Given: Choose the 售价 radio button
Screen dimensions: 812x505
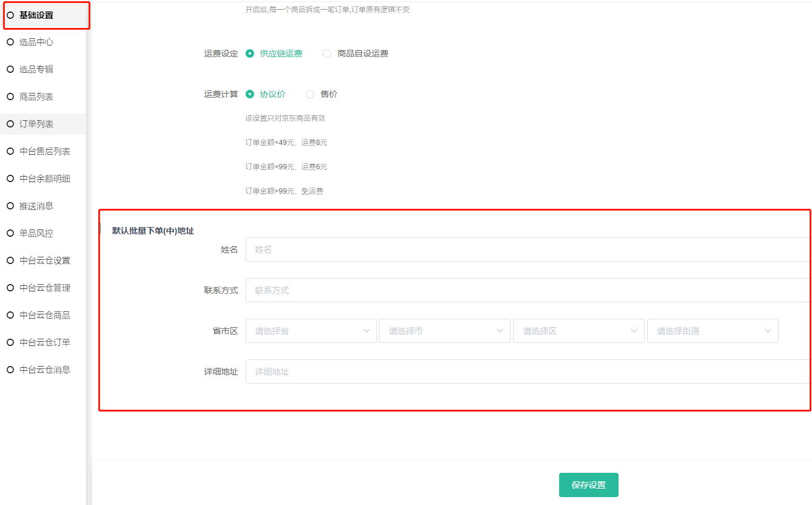Looking at the screenshot, I should click(x=310, y=94).
